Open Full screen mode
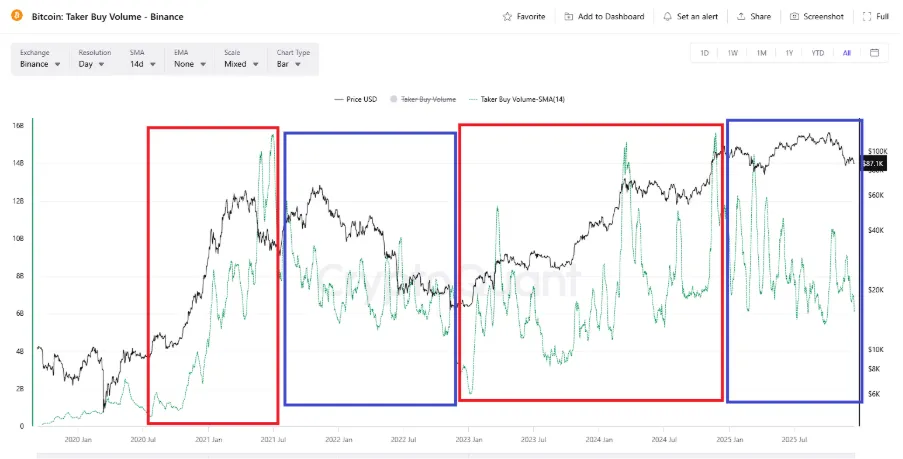Screen dimensions: 903x459 866,17
